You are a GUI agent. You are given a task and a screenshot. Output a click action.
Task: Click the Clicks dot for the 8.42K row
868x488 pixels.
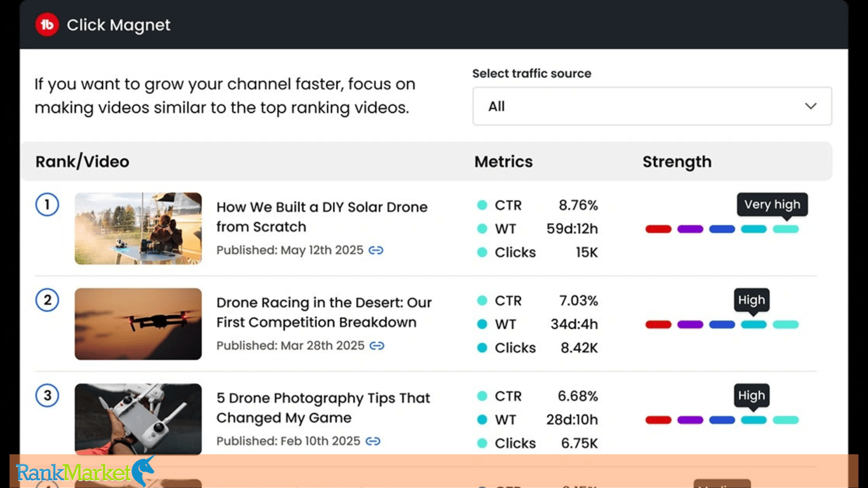pyautogui.click(x=482, y=348)
